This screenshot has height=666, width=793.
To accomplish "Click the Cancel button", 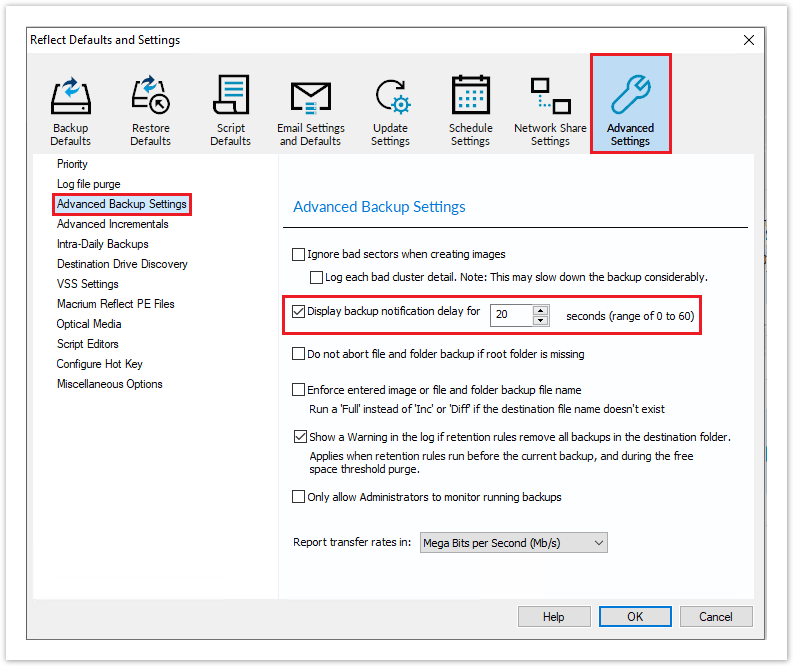I will click(716, 616).
